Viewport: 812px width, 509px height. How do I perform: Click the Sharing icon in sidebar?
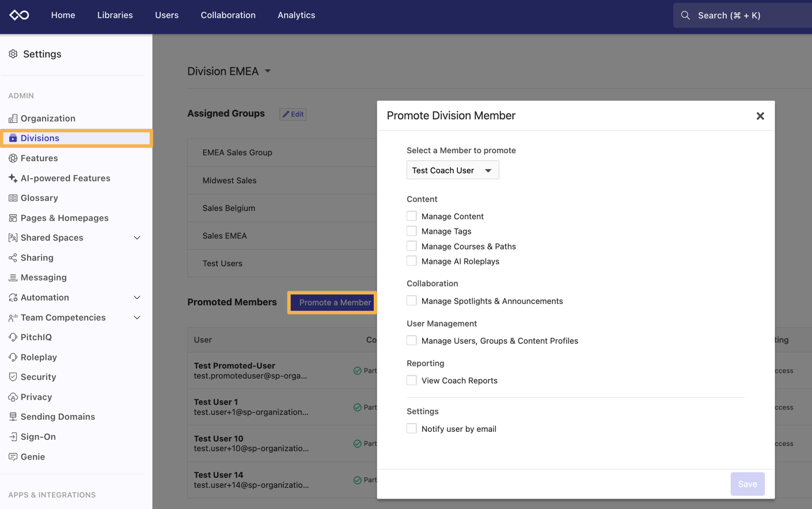[x=13, y=258]
